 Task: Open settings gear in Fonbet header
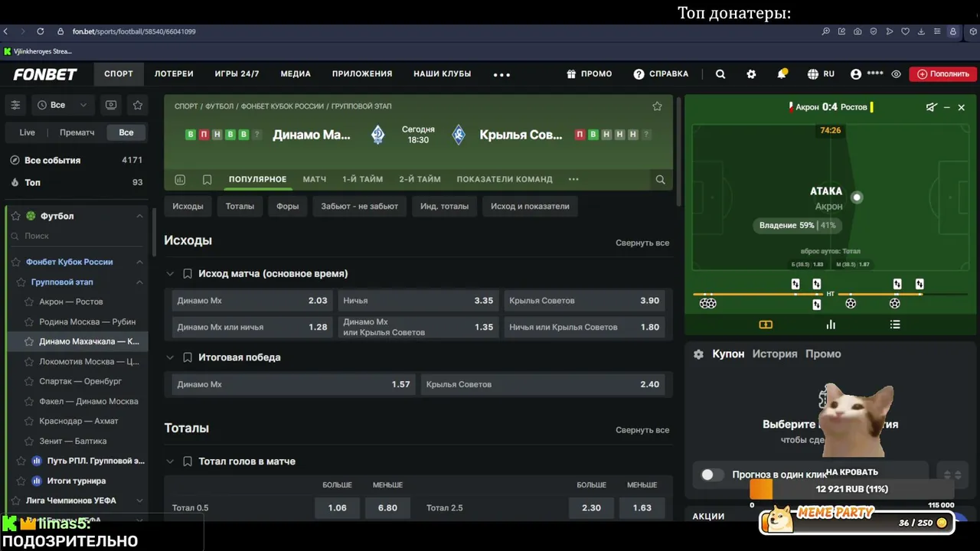coord(751,74)
